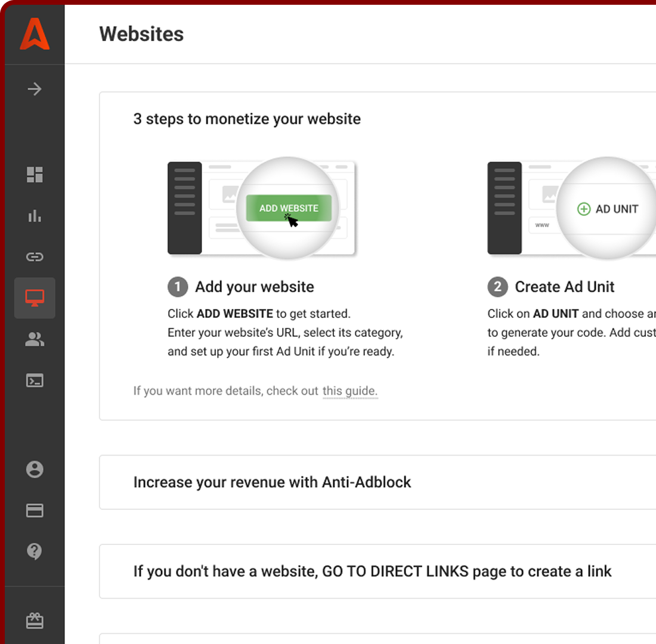Viewport: 656px width, 644px height.
Task: Expand the sidebar using the arrow icon
Action: tap(35, 88)
